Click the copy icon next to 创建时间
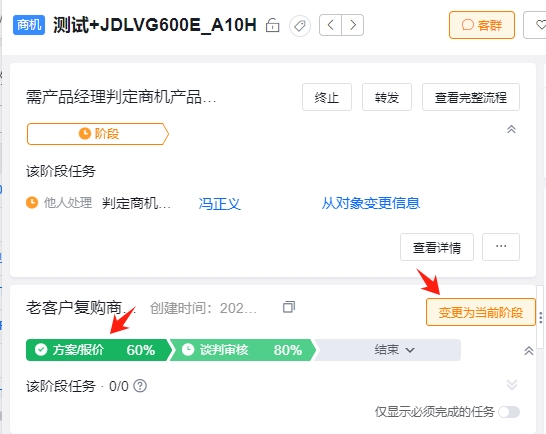 tap(289, 307)
